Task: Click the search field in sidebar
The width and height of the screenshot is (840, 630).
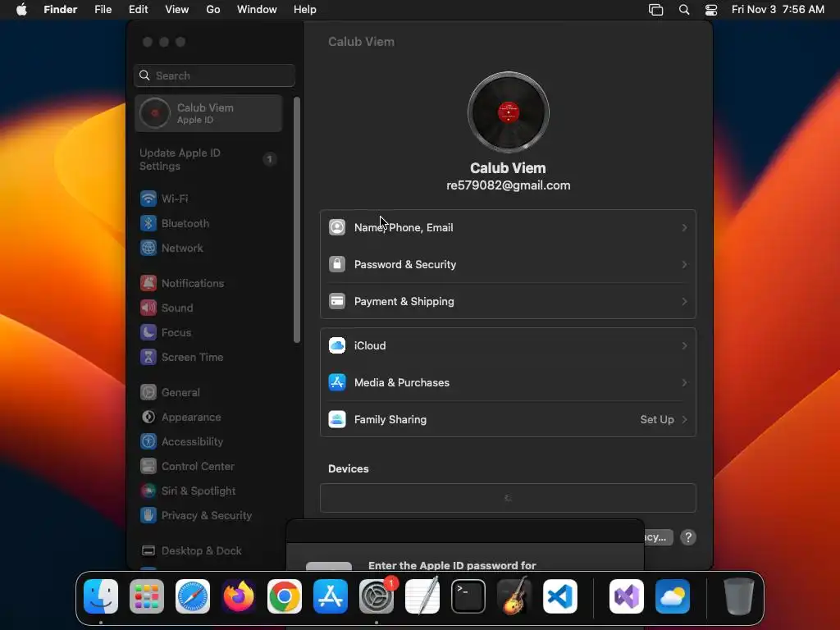Action: coord(214,75)
